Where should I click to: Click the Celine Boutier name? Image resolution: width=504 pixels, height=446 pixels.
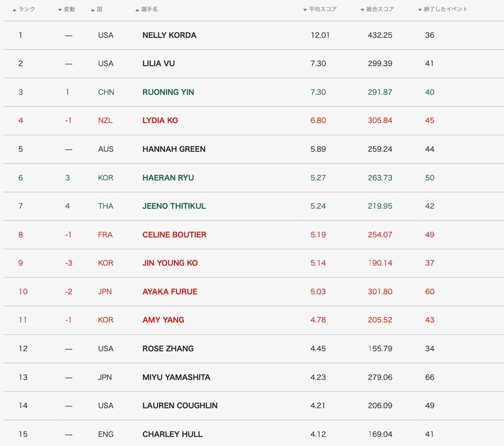[174, 235]
